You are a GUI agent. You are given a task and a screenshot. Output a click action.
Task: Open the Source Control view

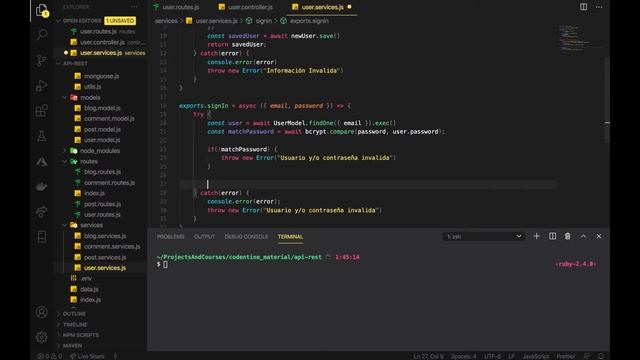[x=42, y=60]
